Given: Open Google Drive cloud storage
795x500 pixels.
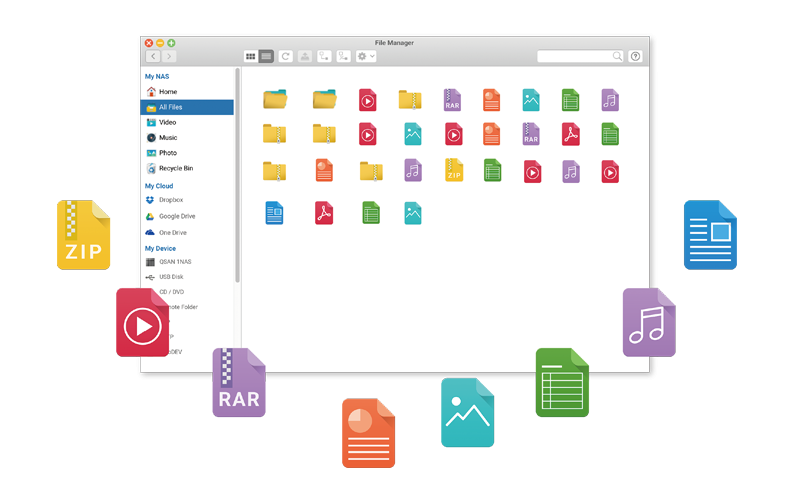Looking at the screenshot, I should click(x=176, y=216).
